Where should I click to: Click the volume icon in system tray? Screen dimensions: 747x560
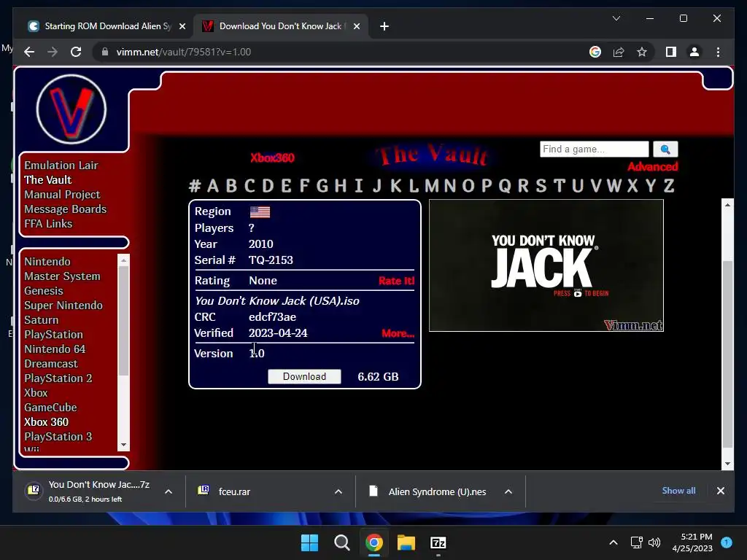click(x=654, y=542)
